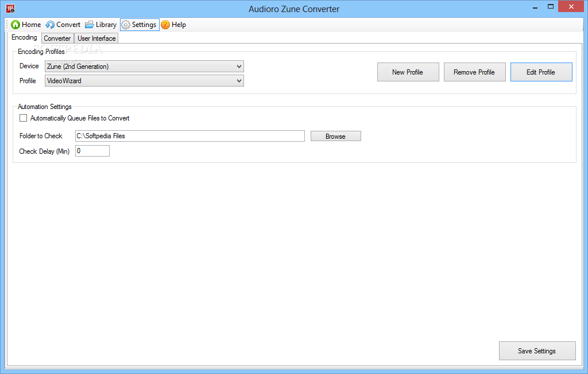Maximize the Audioro Zune Converter window
588x374 pixels.
551,7
